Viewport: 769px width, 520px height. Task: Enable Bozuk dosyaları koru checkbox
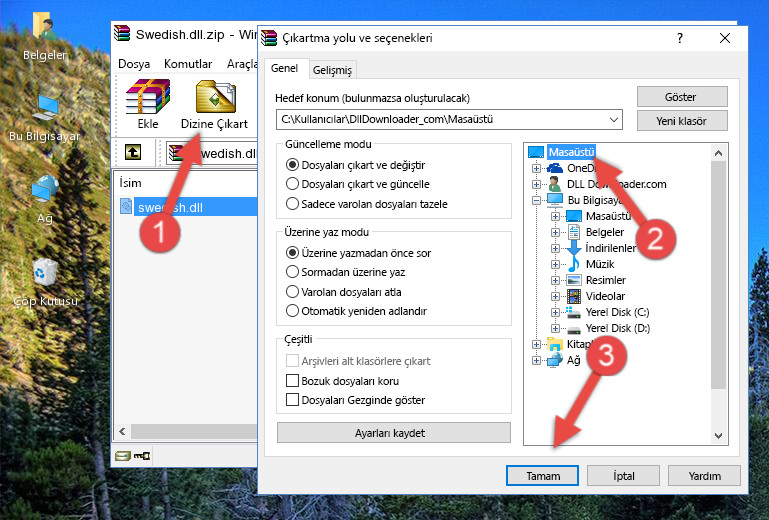click(292, 381)
